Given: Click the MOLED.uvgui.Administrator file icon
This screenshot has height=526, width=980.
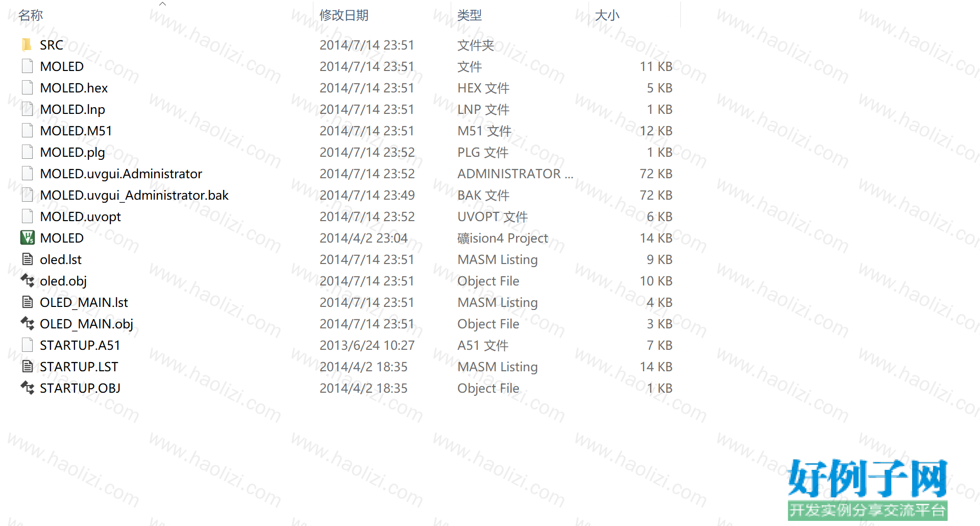Looking at the screenshot, I should click(x=28, y=174).
